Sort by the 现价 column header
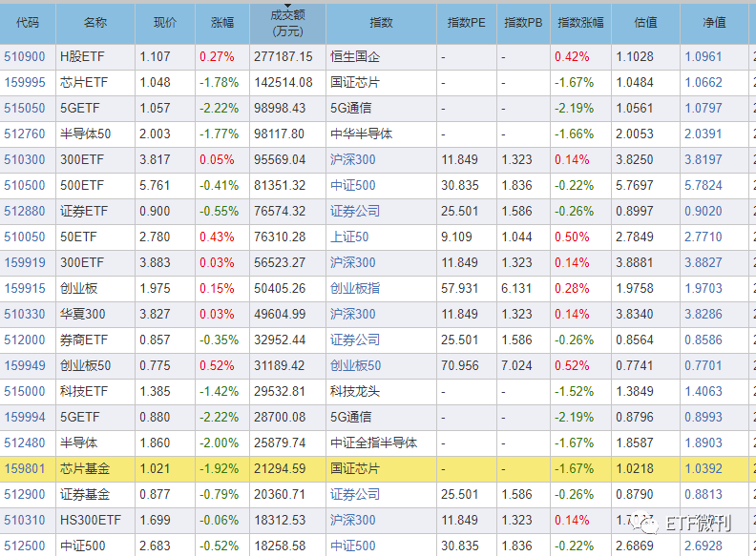756x556 pixels. [165, 23]
